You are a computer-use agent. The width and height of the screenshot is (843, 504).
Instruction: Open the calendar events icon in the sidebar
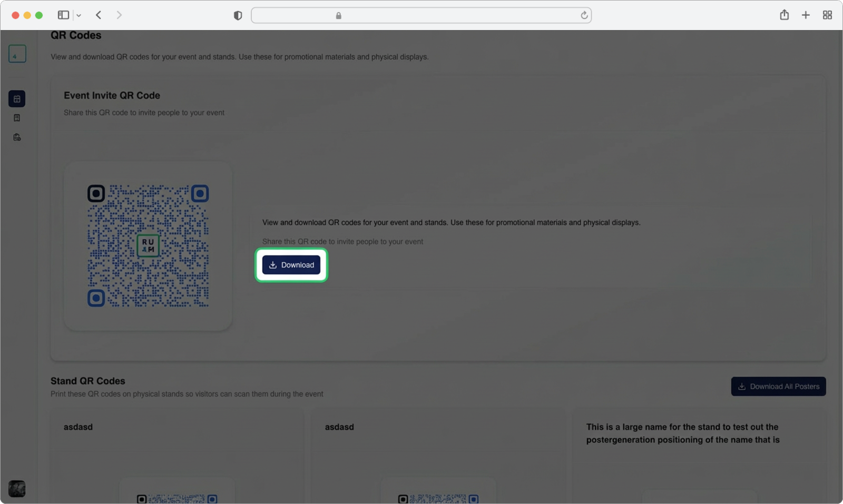click(x=17, y=98)
